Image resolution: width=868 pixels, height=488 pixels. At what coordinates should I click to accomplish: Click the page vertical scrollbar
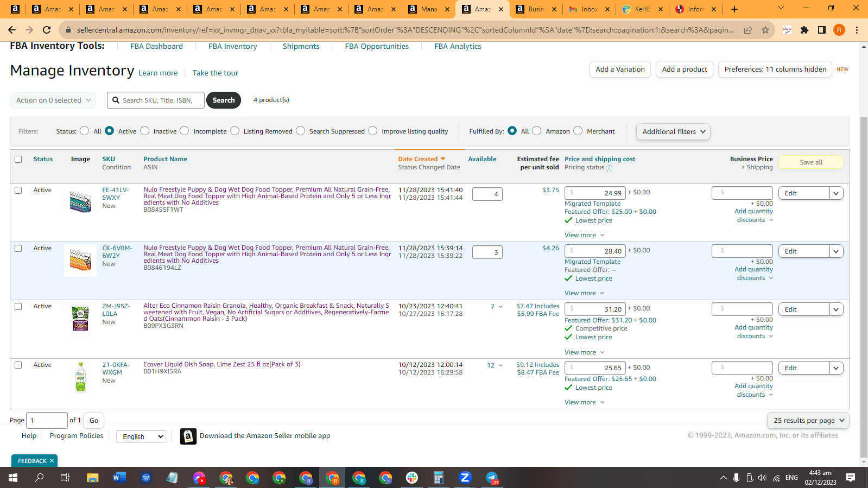click(864, 288)
